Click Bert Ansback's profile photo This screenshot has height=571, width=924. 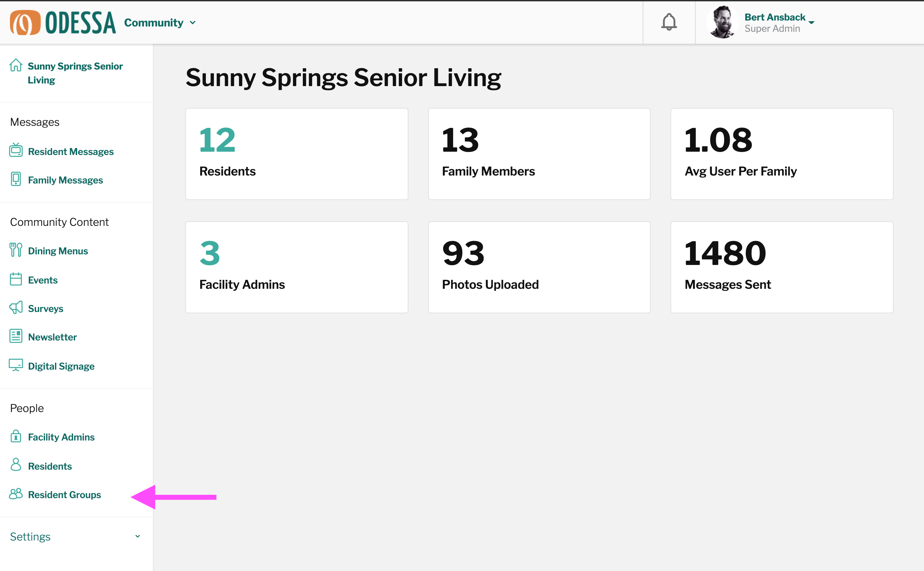point(722,22)
